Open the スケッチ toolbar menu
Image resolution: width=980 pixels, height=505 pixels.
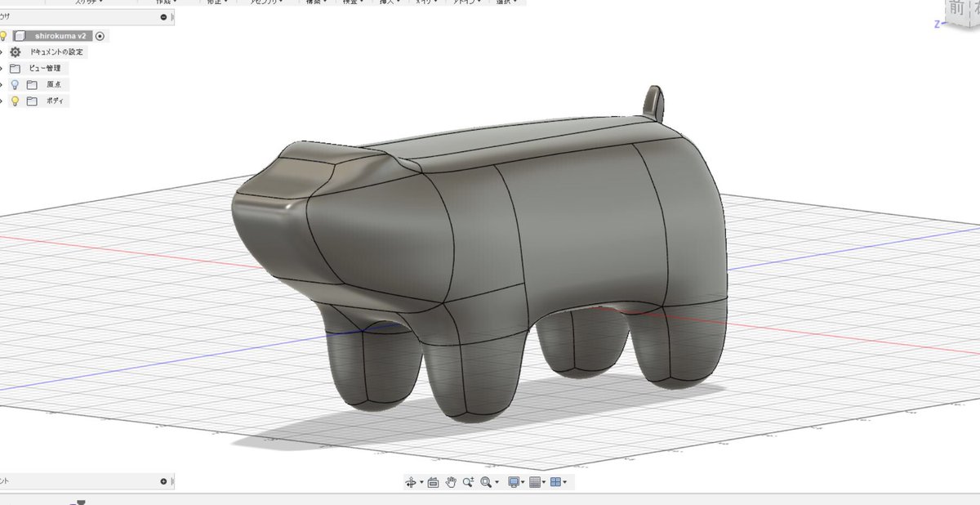[88, 2]
